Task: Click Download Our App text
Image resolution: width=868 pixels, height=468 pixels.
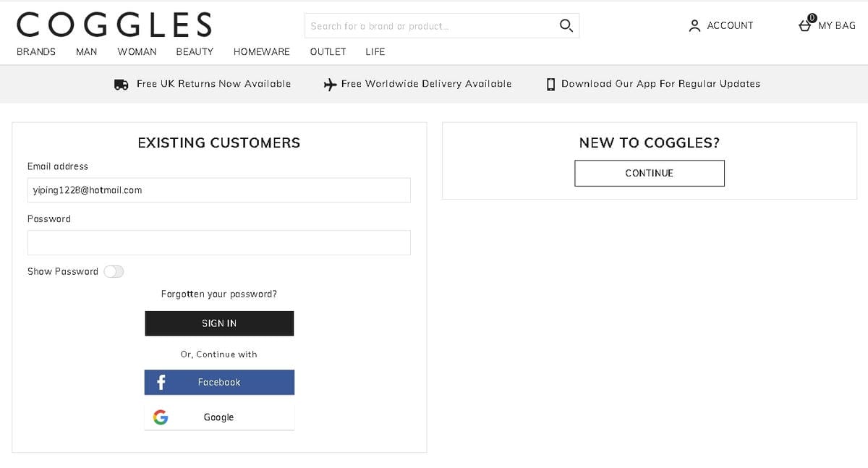Action: (x=661, y=84)
